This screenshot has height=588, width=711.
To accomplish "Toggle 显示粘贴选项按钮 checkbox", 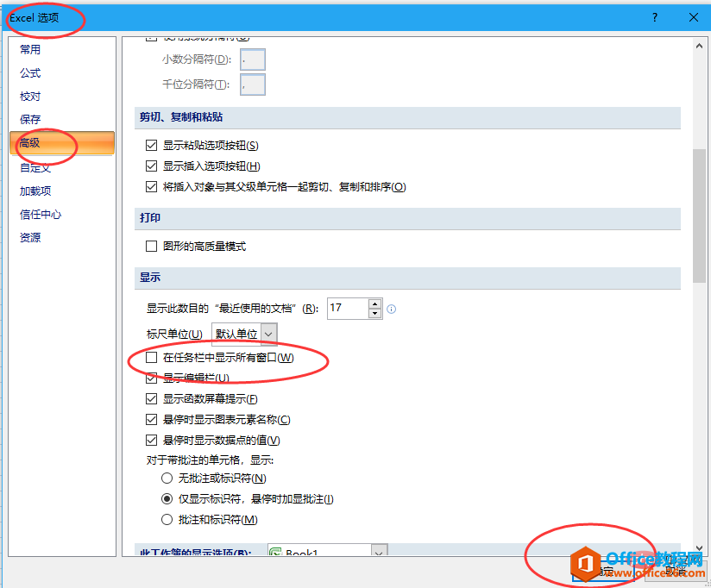I will (x=152, y=146).
